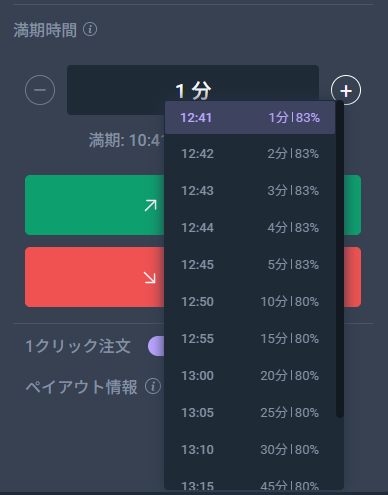Image resolution: width=388 pixels, height=495 pixels.
Task: Choose the 12:43 3分 expiry option
Action: (250, 191)
